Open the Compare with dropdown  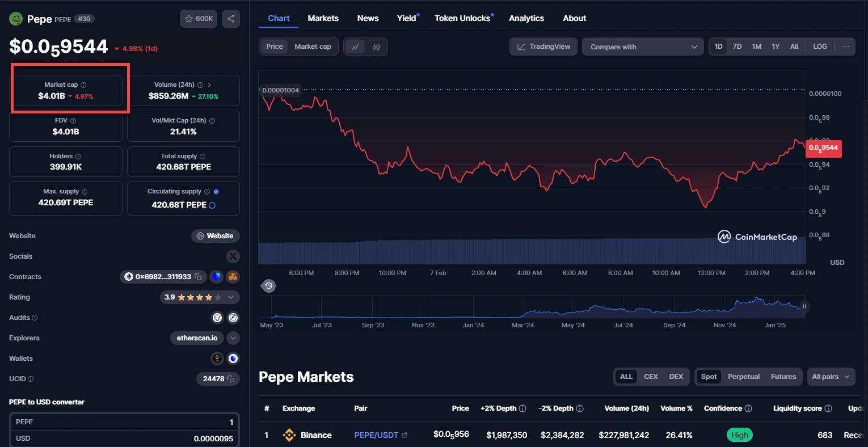pyautogui.click(x=643, y=47)
